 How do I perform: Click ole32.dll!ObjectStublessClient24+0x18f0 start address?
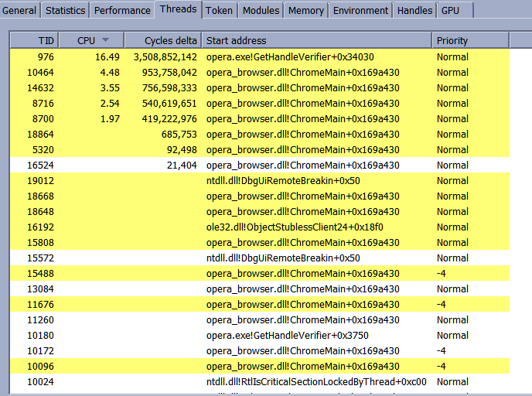(x=295, y=227)
